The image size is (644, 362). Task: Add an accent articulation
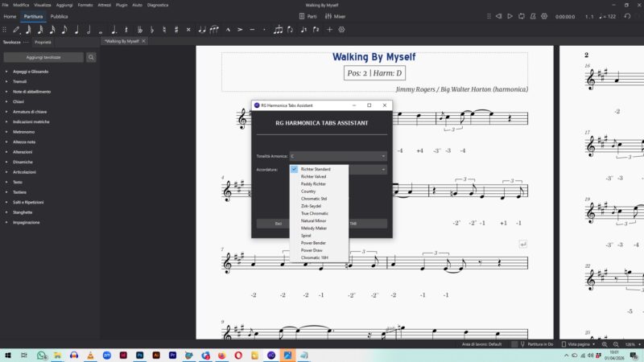click(240, 30)
